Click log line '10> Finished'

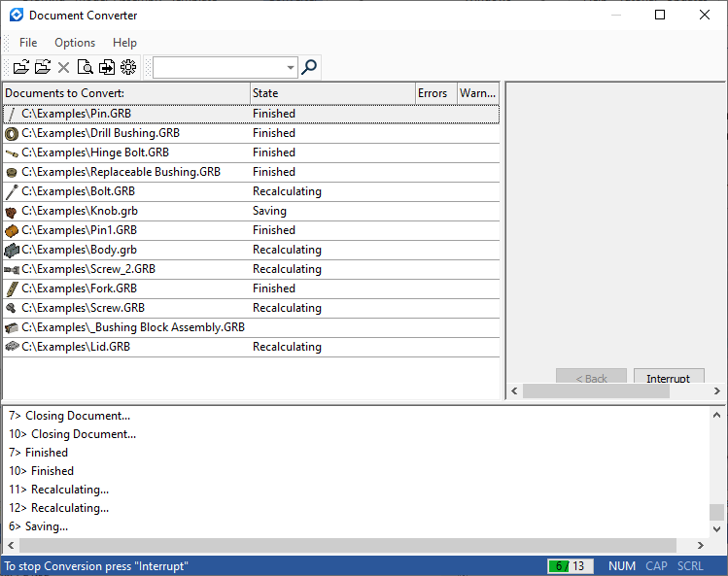coord(42,471)
